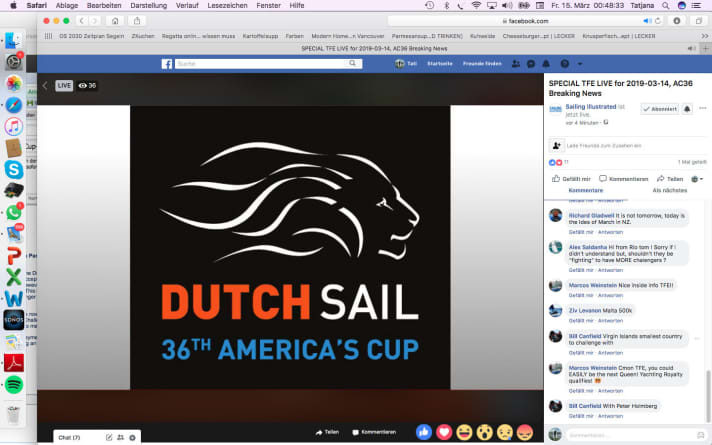This screenshot has height=445, width=712.
Task: Switch to the Als nächstes tab
Action: pyautogui.click(x=670, y=190)
